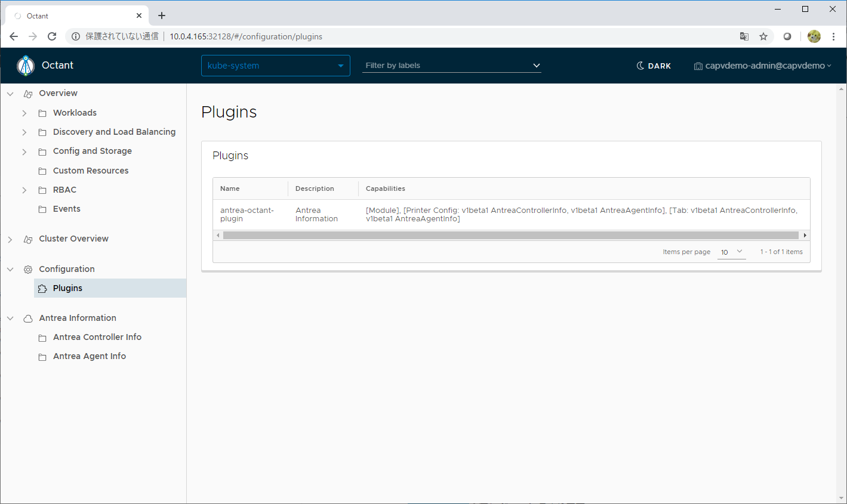Click the browser translate page icon
This screenshot has height=504, width=847.
(x=744, y=36)
